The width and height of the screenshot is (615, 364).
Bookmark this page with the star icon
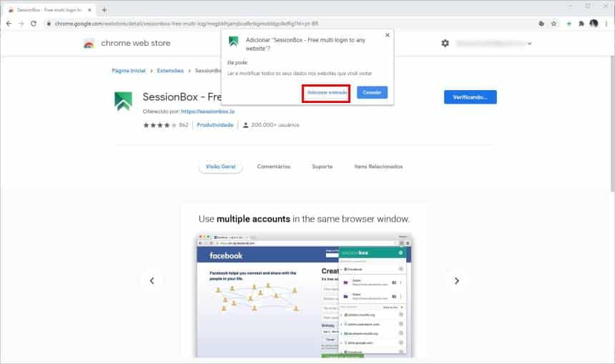pos(553,24)
